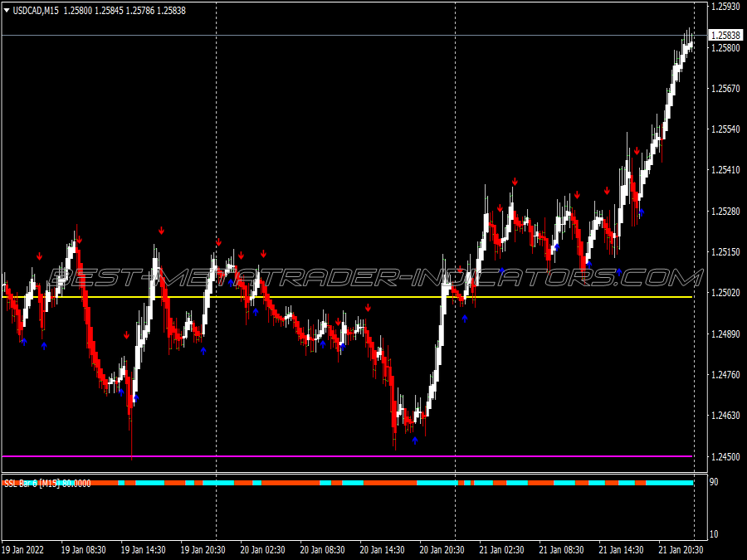Click the SSL Bar 6 [M15] indicator label
Image resolution: width=747 pixels, height=560 pixels.
click(x=47, y=484)
